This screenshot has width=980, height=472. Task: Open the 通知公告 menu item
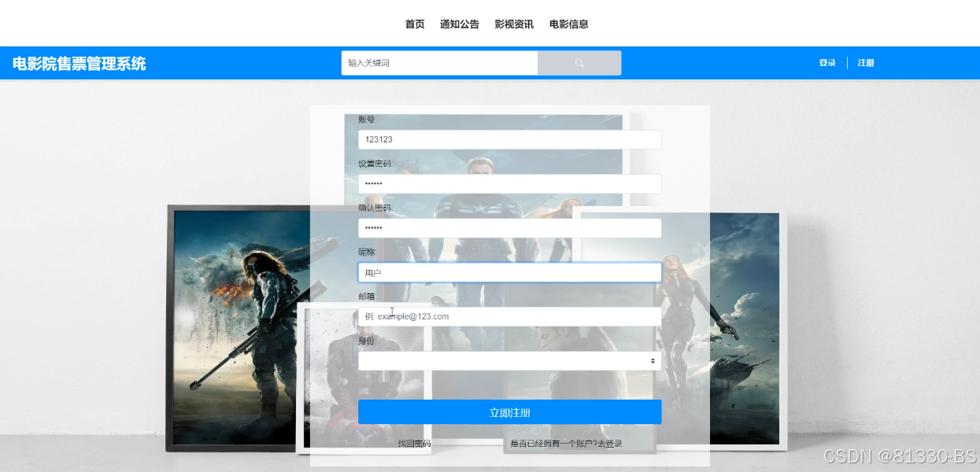(460, 24)
